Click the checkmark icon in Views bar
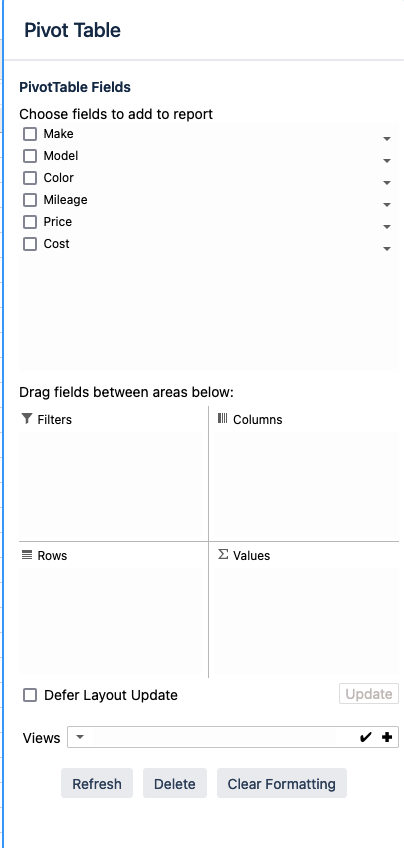Image resolution: width=404 pixels, height=848 pixels. pos(366,737)
